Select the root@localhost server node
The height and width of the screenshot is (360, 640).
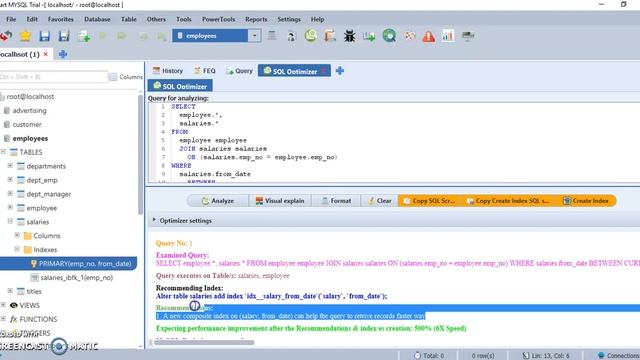[30, 97]
